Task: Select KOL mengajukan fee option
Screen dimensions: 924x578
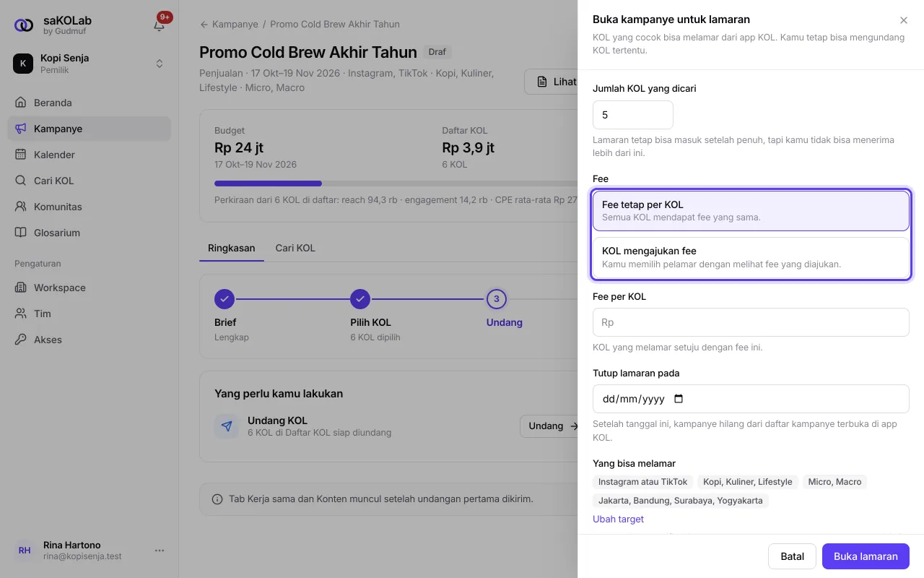Action: pos(751,258)
